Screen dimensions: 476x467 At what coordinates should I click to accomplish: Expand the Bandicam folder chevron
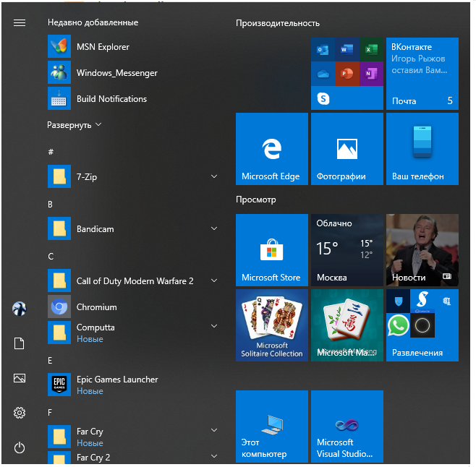click(x=214, y=228)
